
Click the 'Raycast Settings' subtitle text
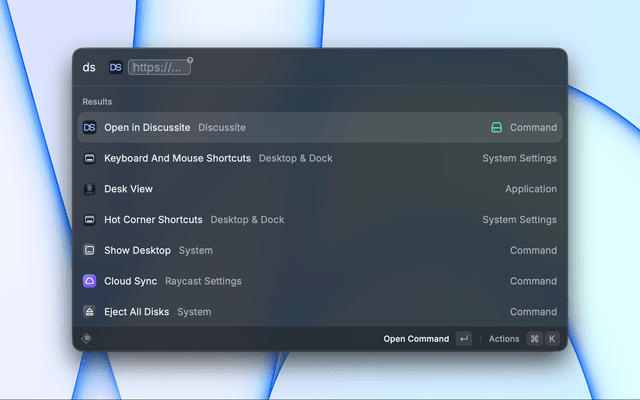[x=203, y=281]
